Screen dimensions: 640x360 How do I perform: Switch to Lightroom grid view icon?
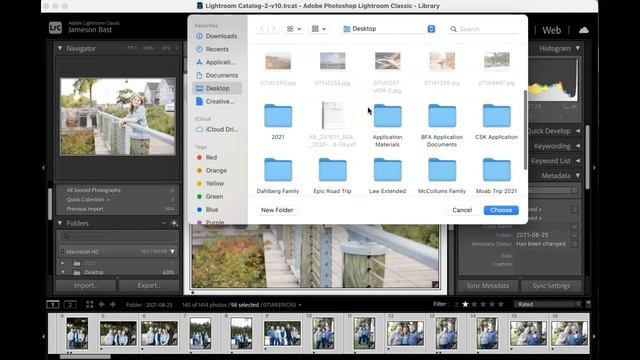(x=89, y=304)
